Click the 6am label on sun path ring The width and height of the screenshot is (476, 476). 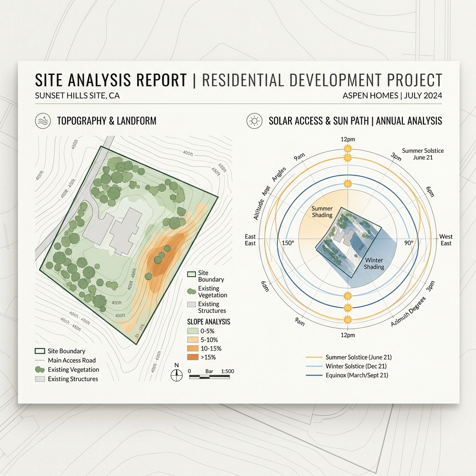tap(265, 286)
